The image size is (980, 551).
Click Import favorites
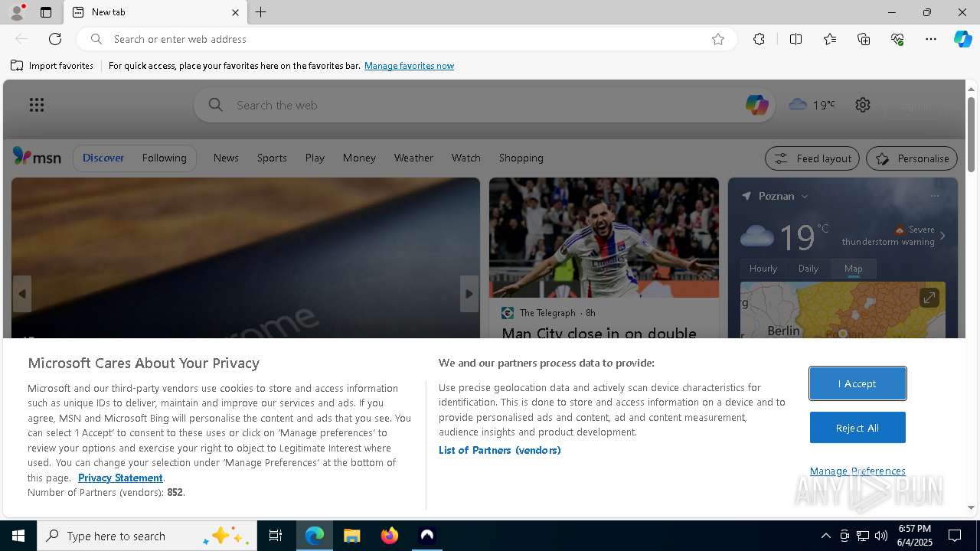(x=52, y=66)
